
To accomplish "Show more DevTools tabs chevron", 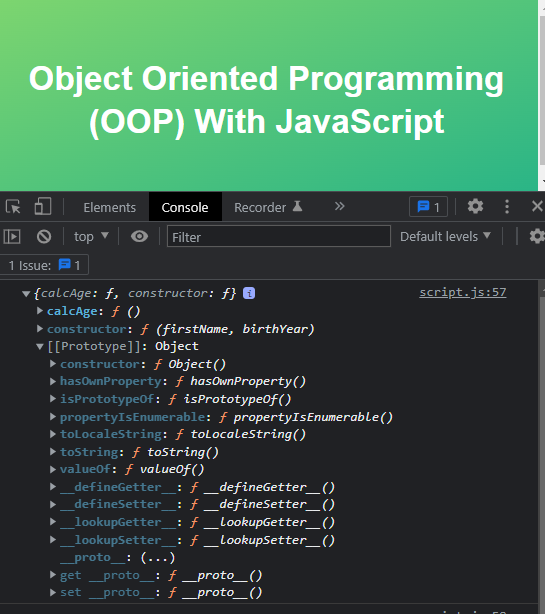I will [x=339, y=206].
